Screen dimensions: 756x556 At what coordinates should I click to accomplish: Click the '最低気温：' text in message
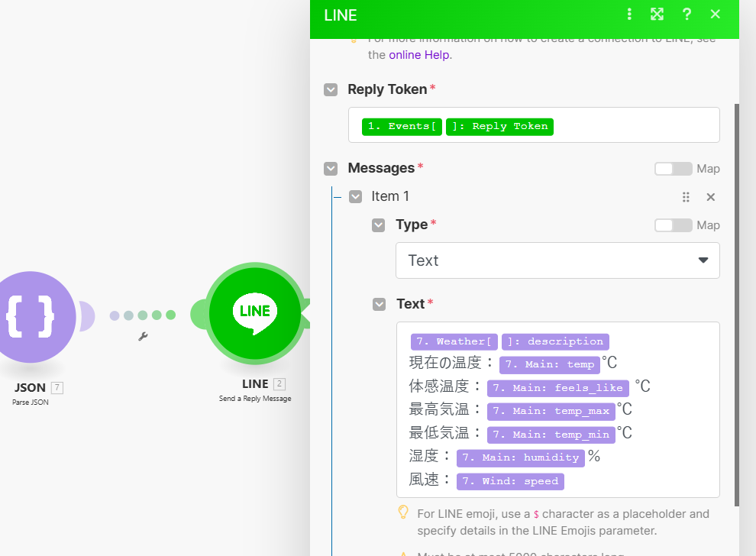click(445, 433)
